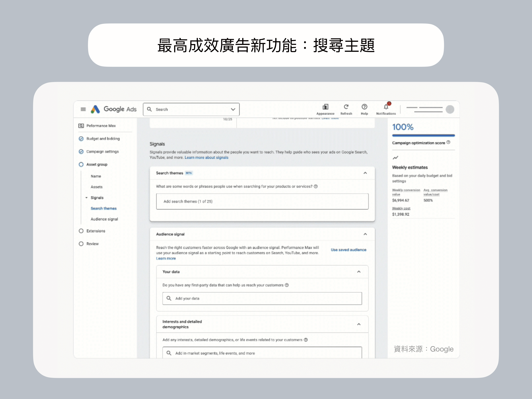532x399 pixels.
Task: Open the top search bar dropdown arrow
Action: [x=233, y=109]
